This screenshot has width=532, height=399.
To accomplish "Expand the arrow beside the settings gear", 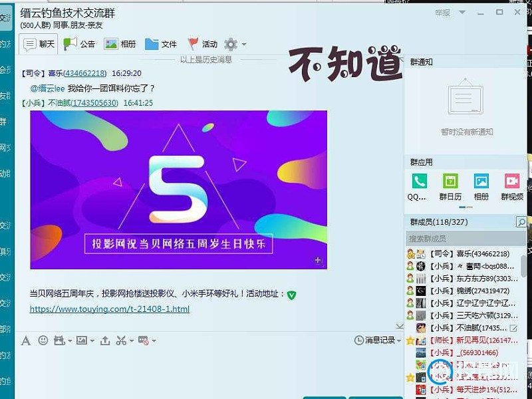I will (244, 45).
